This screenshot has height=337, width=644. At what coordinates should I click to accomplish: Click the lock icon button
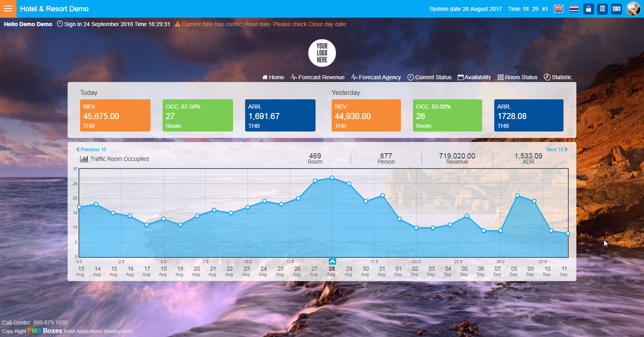pos(588,9)
